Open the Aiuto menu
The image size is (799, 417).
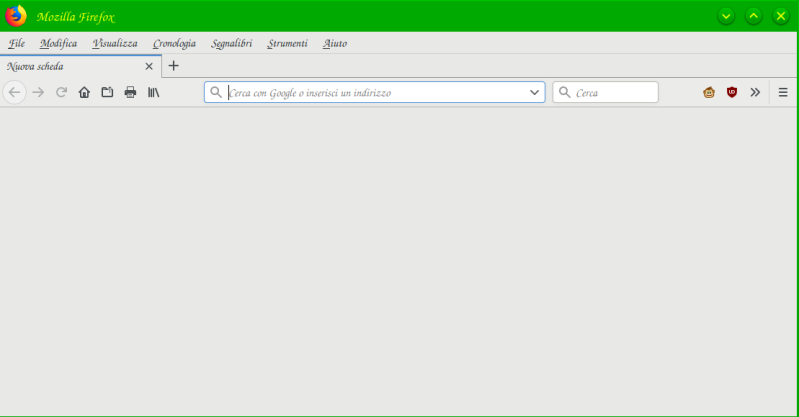[335, 43]
